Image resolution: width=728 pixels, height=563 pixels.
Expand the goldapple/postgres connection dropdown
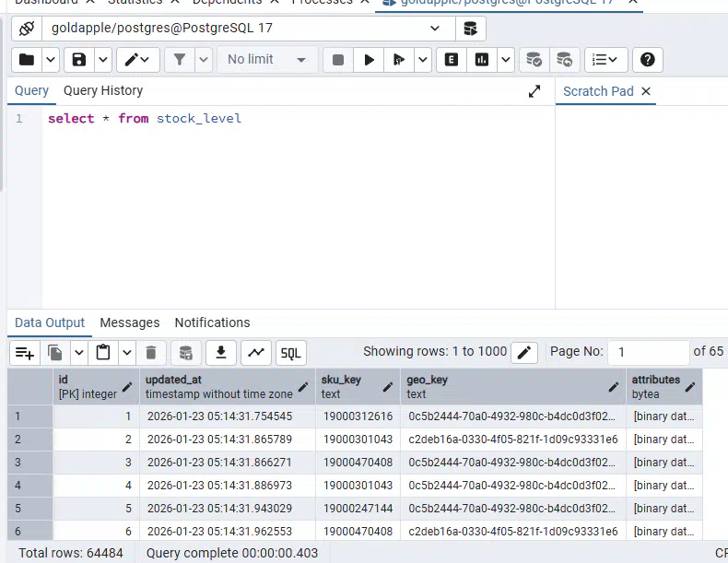coord(435,29)
